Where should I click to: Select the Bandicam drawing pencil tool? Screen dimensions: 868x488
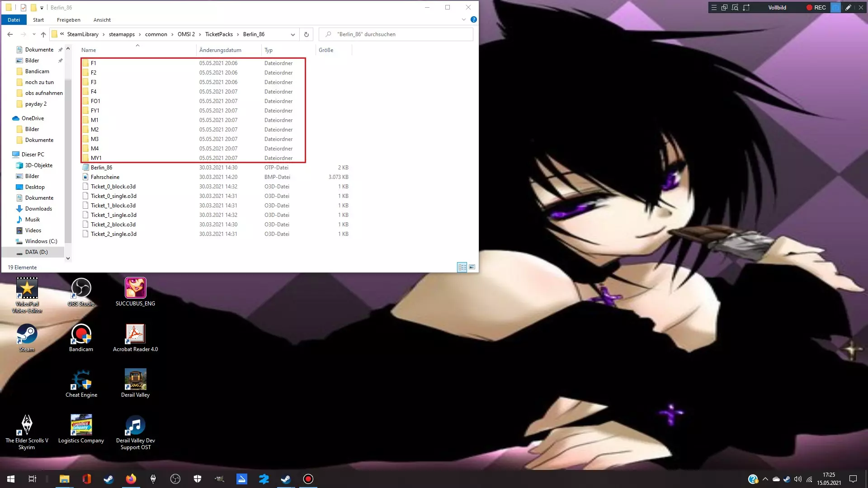point(848,7)
